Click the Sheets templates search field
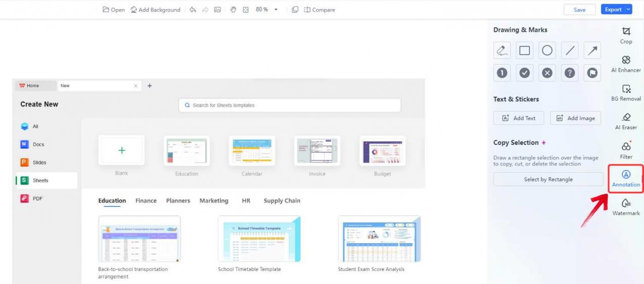Screen dimensions: 644x284 (x=290, y=105)
